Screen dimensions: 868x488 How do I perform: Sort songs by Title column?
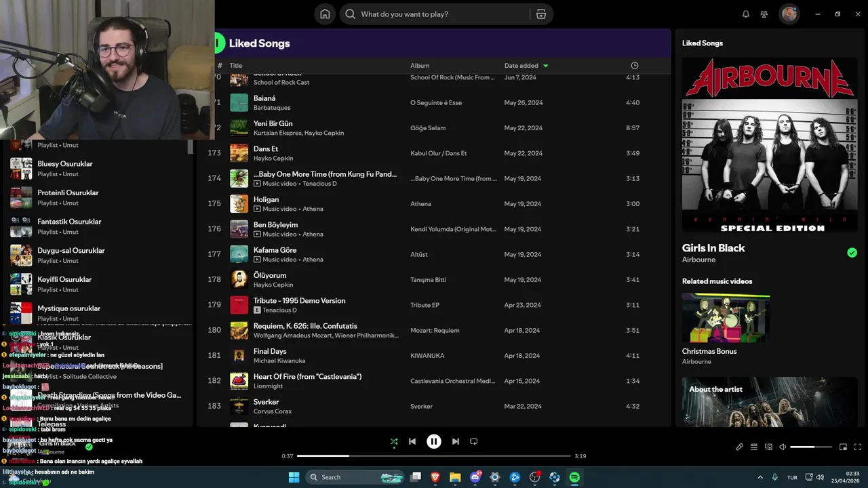pos(236,66)
